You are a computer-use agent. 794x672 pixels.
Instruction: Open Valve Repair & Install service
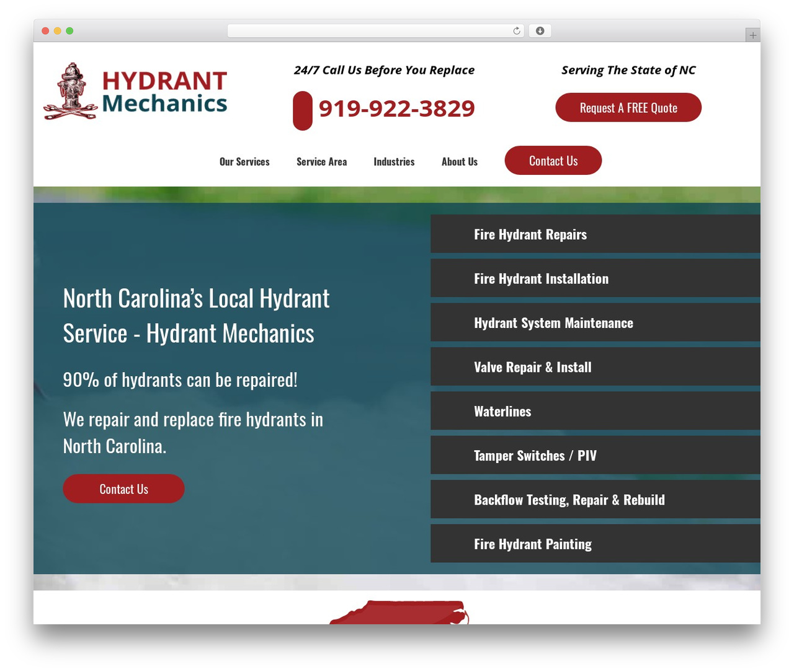coord(595,367)
